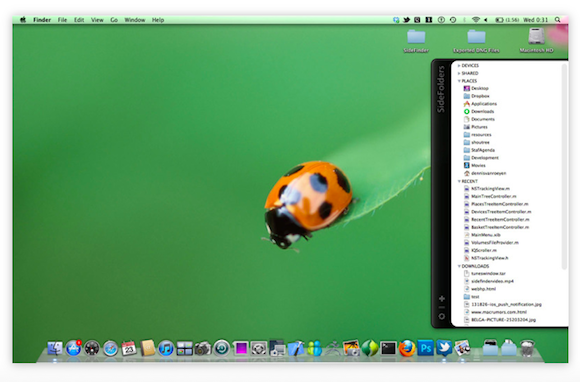Select the SideFinder desktop folder
Viewport: 580px width, 382px height.
[416, 41]
